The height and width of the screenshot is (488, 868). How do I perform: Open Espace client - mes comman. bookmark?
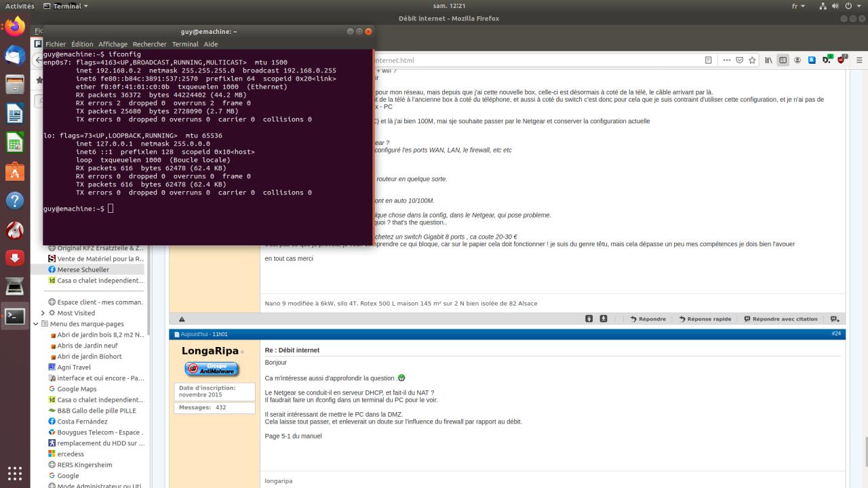(x=96, y=302)
